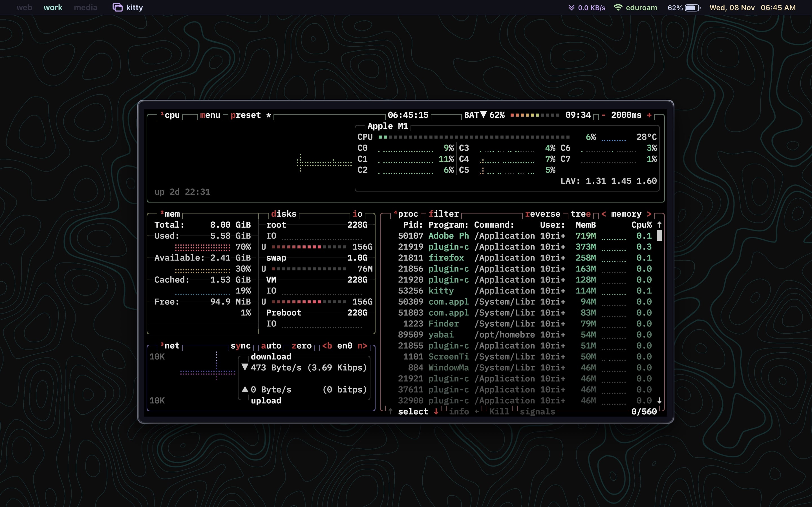
Task: Click the plus to increase update interval
Action: [649, 115]
